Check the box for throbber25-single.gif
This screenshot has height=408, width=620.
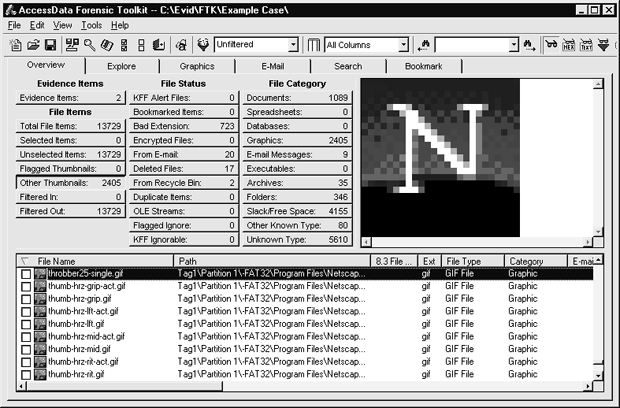pos(26,273)
